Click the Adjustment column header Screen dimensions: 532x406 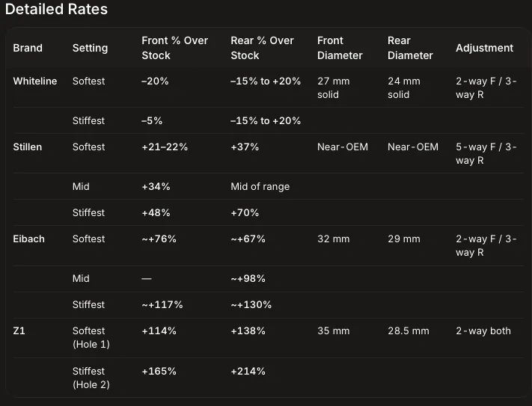click(485, 48)
